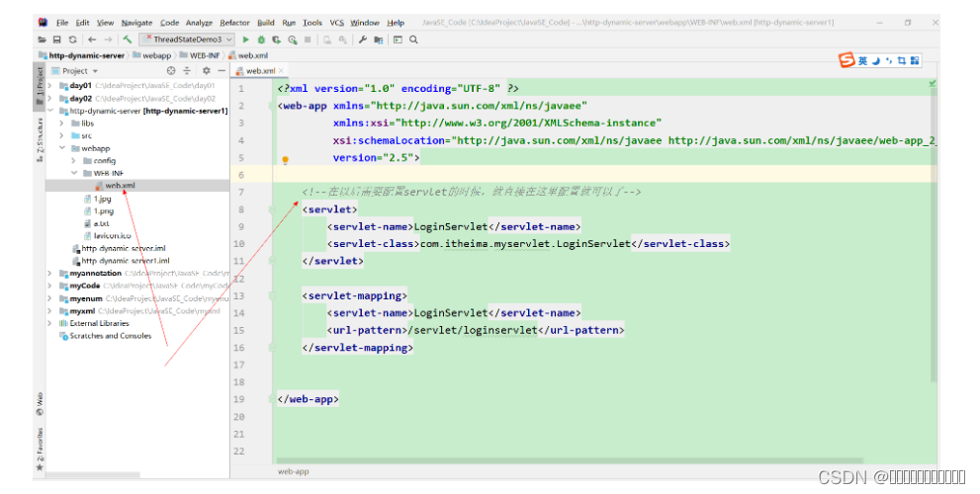Open the Favorites tool window tab
Image resolution: width=980 pixels, height=494 pixels.
[x=40, y=449]
